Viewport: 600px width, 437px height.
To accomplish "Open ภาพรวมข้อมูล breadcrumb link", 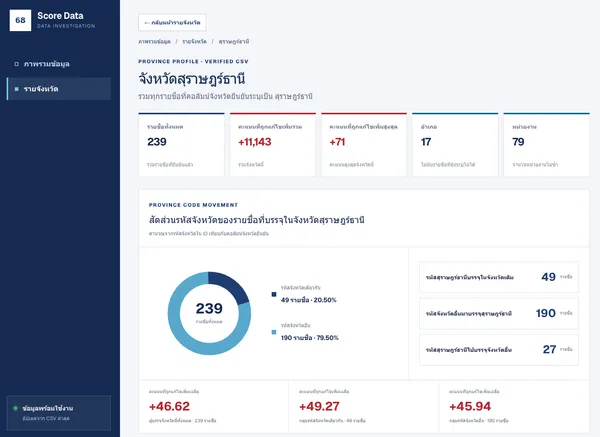I will [155, 41].
